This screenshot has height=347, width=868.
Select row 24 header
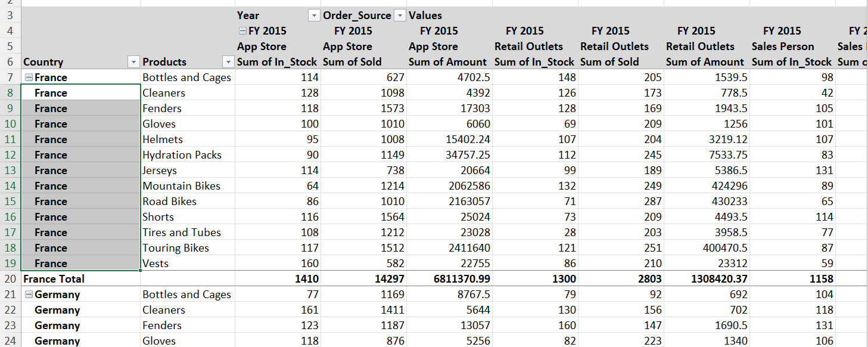click(10, 341)
